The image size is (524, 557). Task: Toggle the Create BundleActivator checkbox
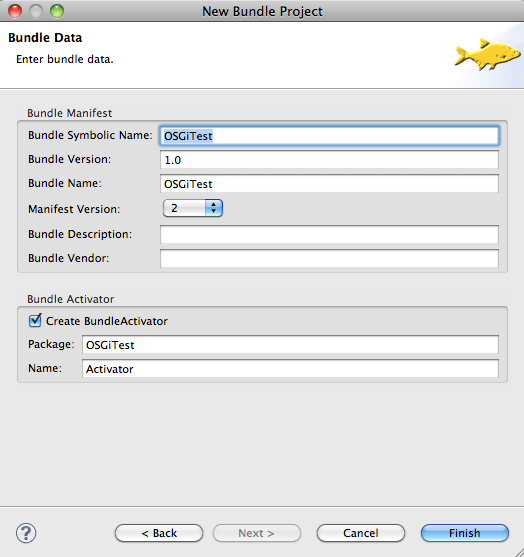(35, 321)
